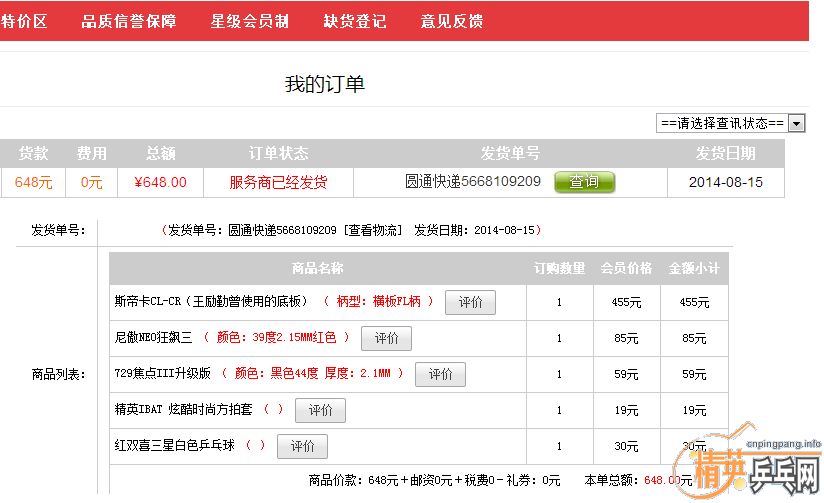Click 评价 for 斯帝卡CL-CR blade
824x503 pixels.
470,302
